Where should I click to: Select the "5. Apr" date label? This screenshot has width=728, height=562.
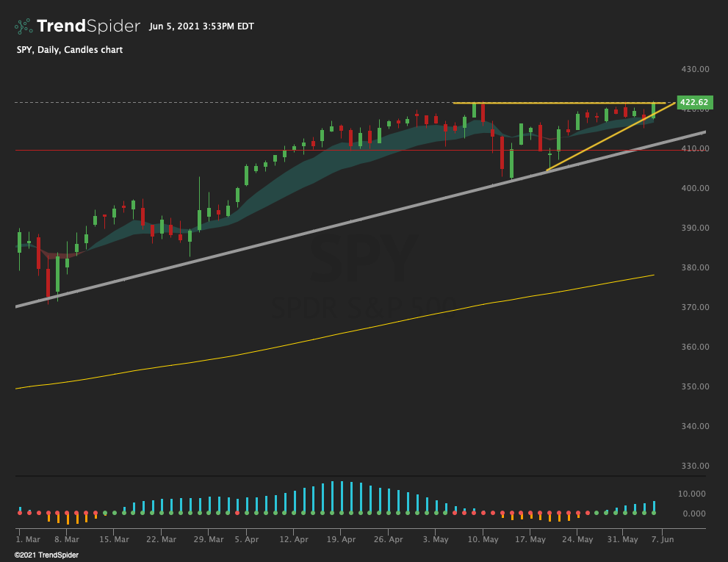247,539
